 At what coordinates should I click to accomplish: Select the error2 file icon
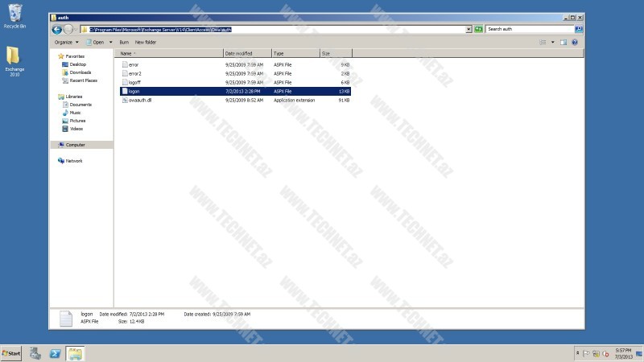point(125,73)
